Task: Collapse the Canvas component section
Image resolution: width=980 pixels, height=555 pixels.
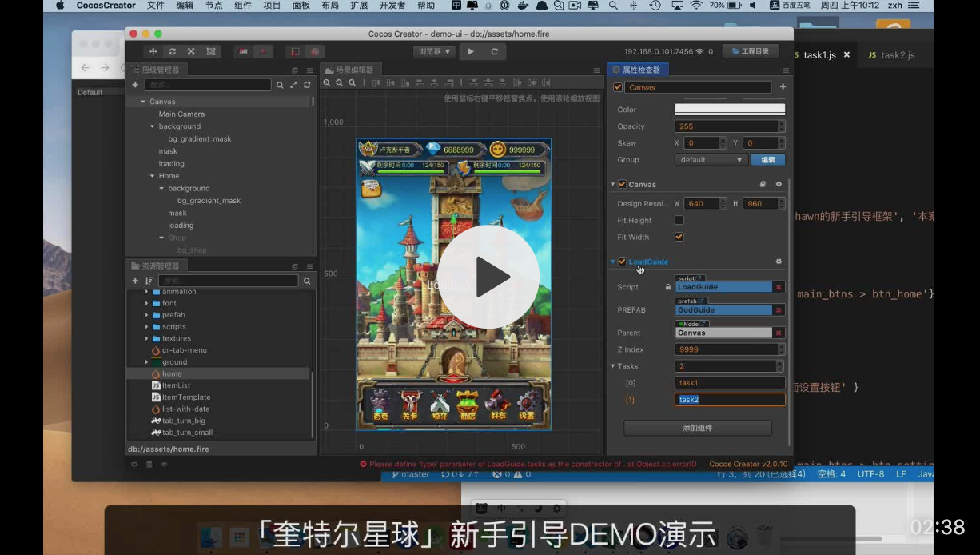Action: click(613, 184)
